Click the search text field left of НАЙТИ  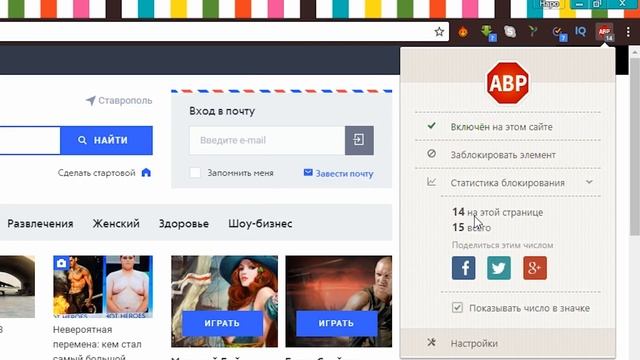click(x=30, y=140)
